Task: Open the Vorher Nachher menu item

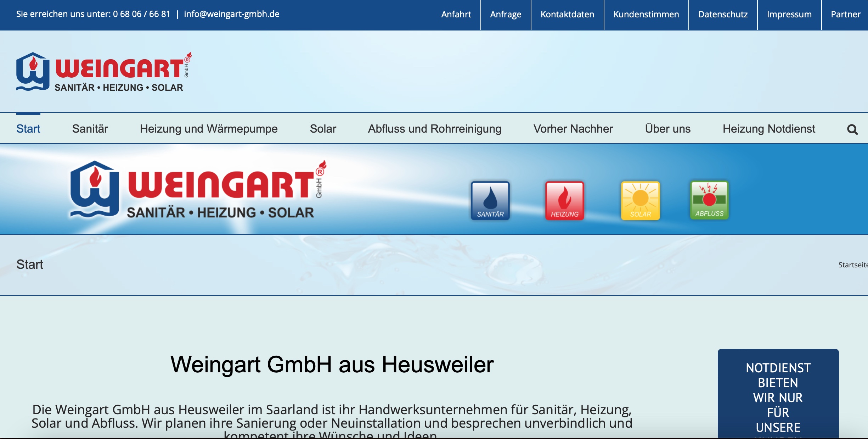Action: [573, 129]
